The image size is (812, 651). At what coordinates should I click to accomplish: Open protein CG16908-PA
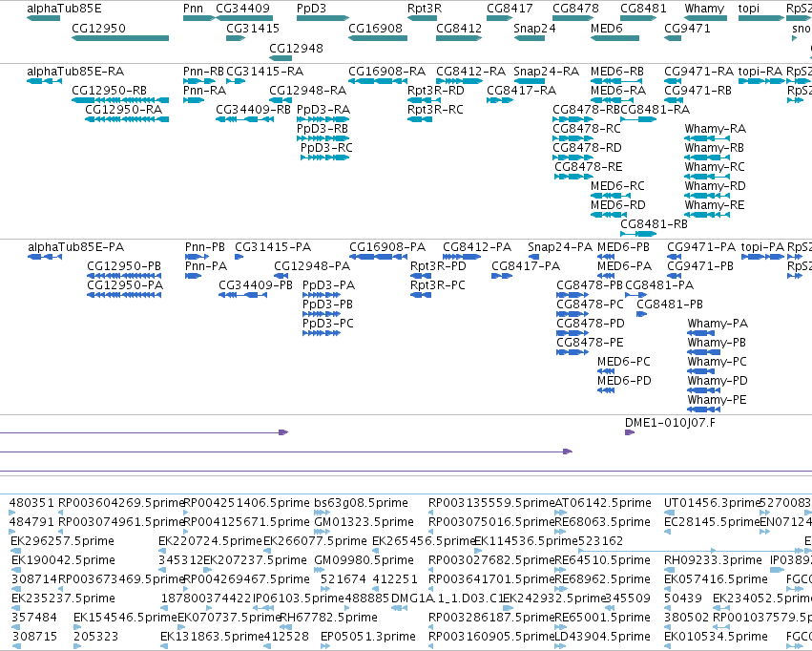pyautogui.click(x=387, y=247)
